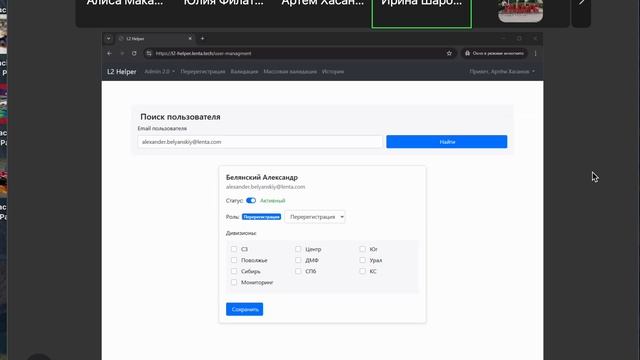This screenshot has height=360, width=640.
Task: Open the role selection dropdown
Action: tap(315, 217)
